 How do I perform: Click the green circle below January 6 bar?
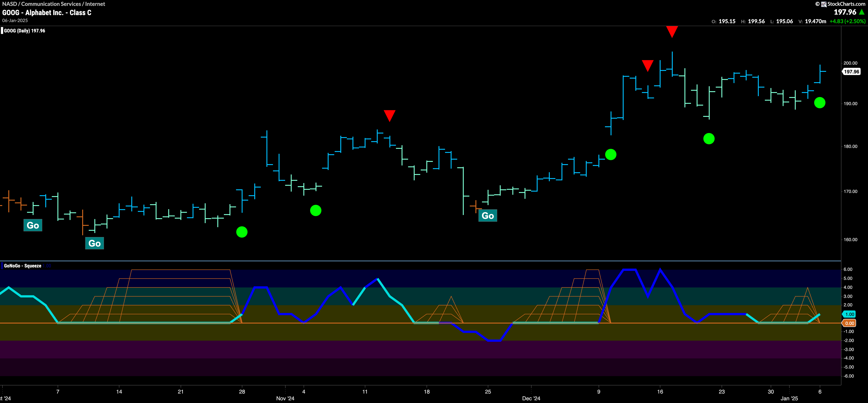820,102
